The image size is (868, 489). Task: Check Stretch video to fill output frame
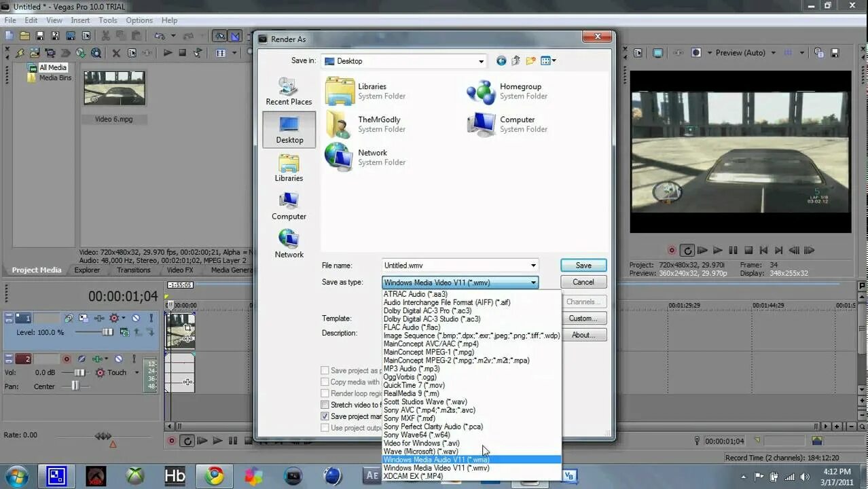(x=325, y=405)
